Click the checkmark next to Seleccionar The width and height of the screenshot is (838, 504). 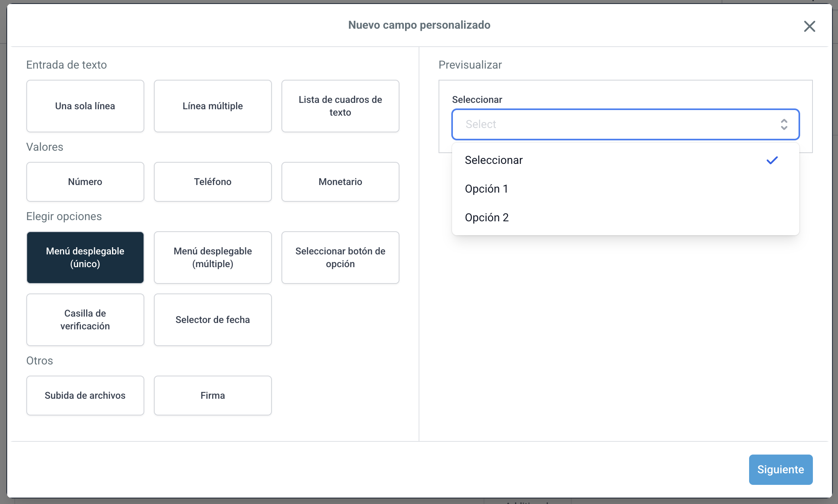click(x=772, y=160)
